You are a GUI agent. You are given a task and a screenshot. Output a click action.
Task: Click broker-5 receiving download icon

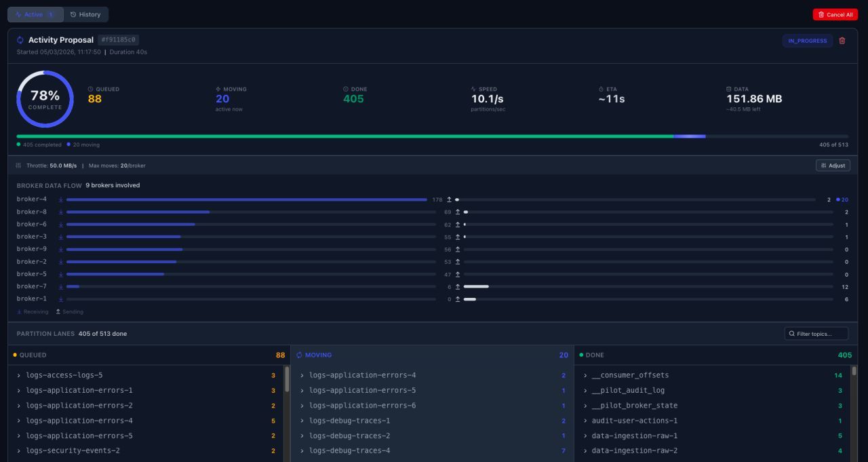pyautogui.click(x=60, y=274)
